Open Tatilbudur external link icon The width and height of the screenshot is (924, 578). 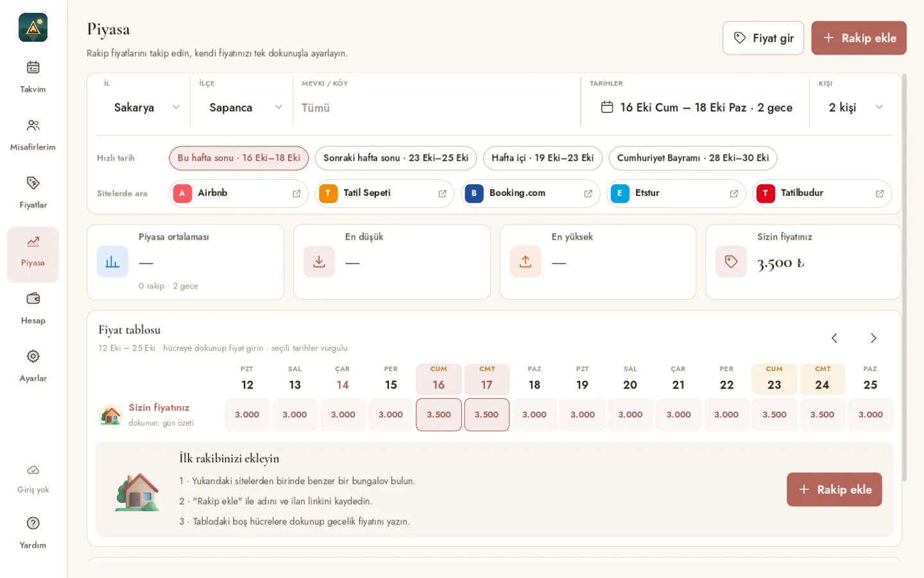(879, 193)
